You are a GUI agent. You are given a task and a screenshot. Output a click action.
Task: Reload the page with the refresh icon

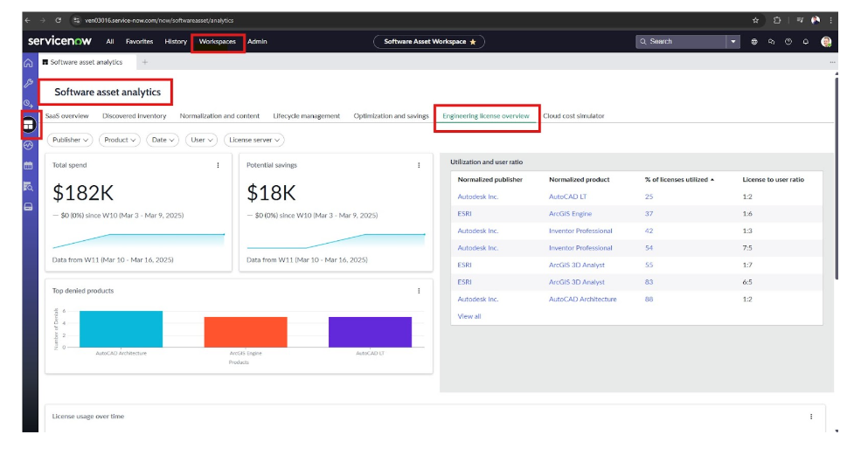[x=58, y=20]
